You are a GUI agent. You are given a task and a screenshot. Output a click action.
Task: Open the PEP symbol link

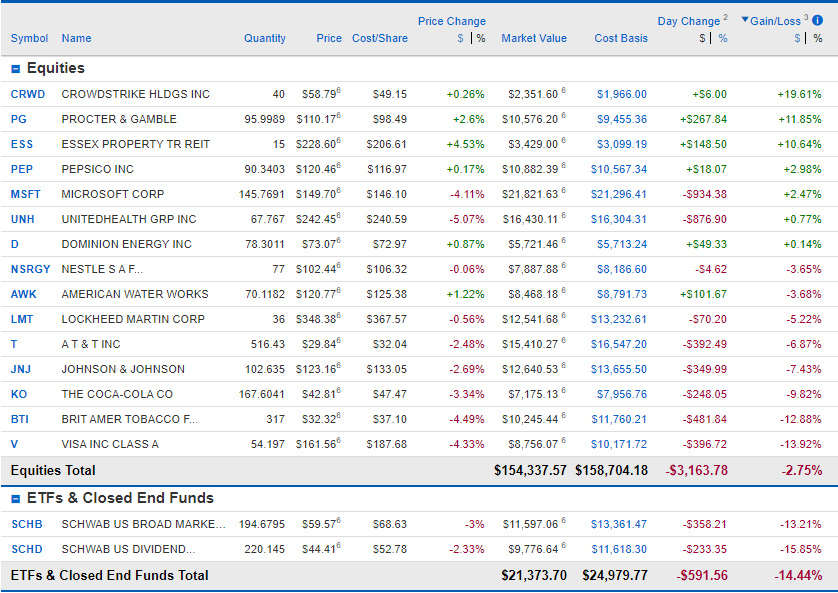tap(22, 170)
